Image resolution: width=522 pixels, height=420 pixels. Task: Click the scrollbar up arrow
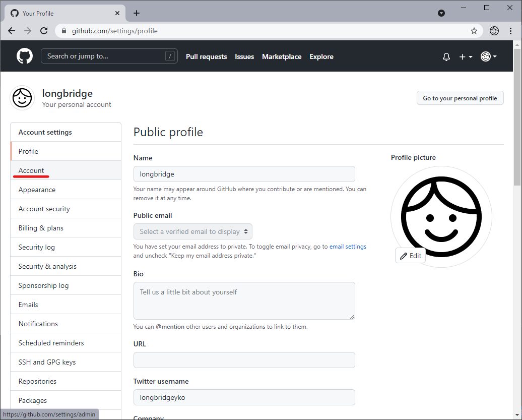point(517,44)
